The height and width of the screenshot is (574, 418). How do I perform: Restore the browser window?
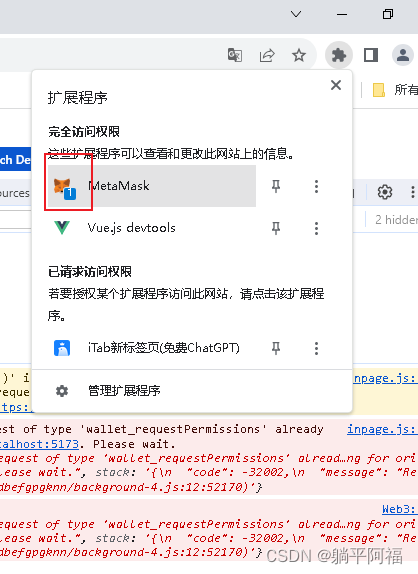388,14
